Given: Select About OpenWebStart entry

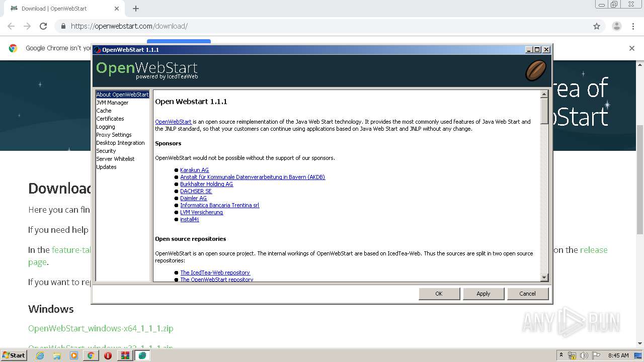Looking at the screenshot, I should (123, 95).
